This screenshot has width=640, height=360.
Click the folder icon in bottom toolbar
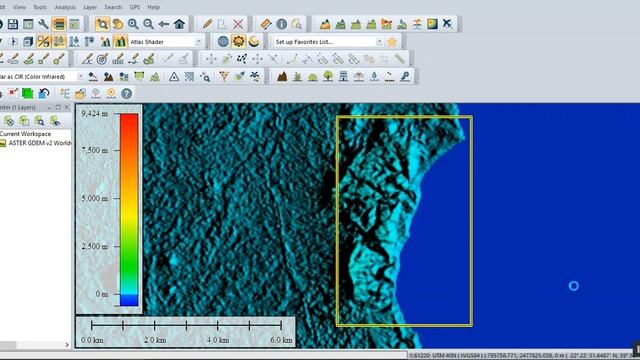tap(80, 94)
